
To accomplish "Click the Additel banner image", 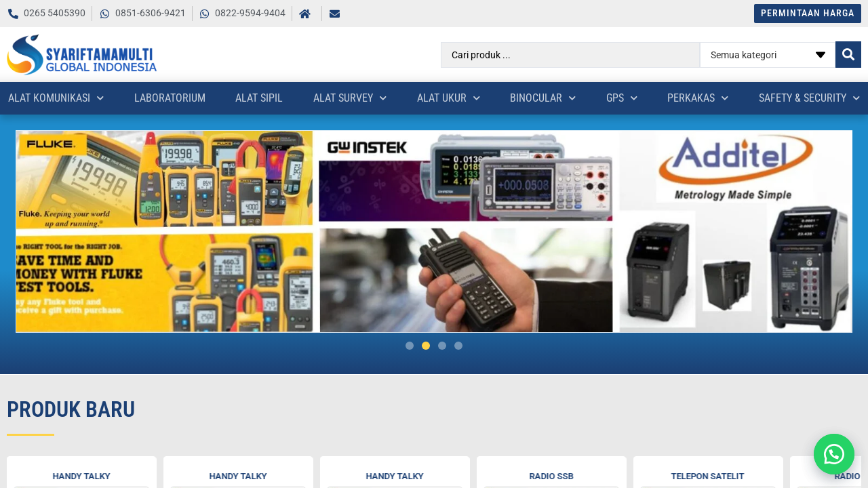I will pos(735,231).
